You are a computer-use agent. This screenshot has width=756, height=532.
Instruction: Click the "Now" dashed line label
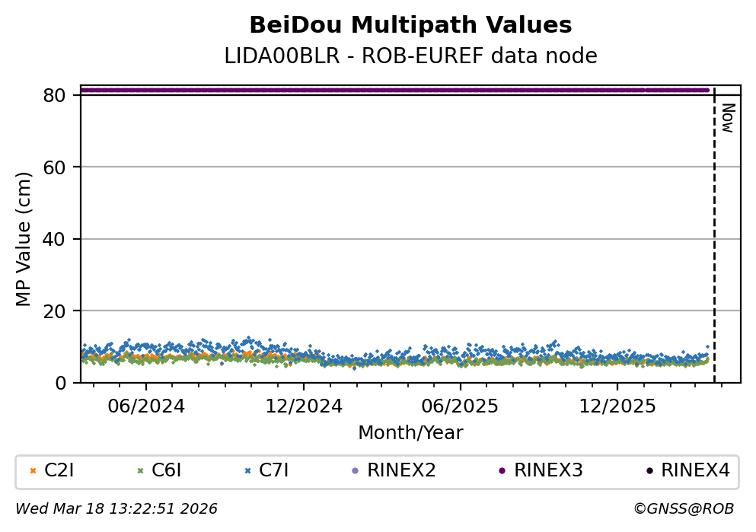pos(727,119)
